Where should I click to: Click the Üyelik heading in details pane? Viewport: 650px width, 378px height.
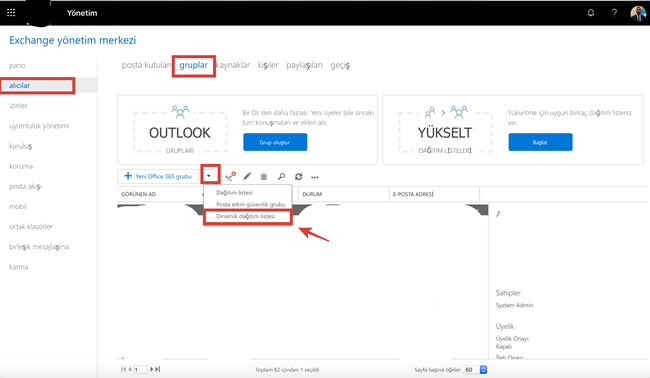coord(505,326)
